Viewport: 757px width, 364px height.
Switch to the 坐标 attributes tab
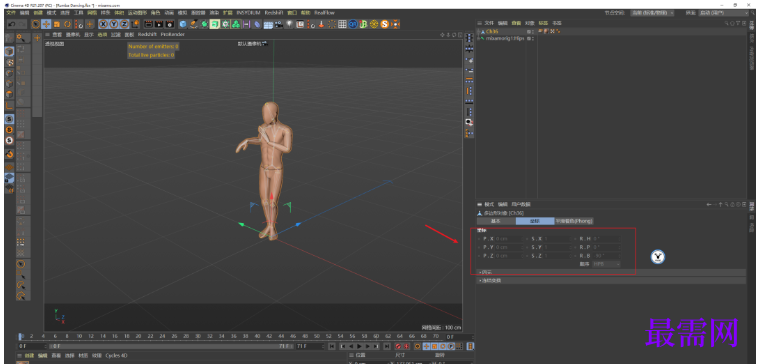click(535, 221)
